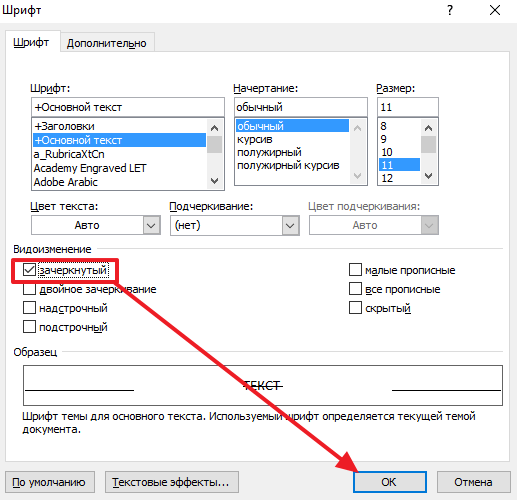This screenshot has width=517, height=500.
Task: Select полужирный курсив style
Action: [x=288, y=165]
